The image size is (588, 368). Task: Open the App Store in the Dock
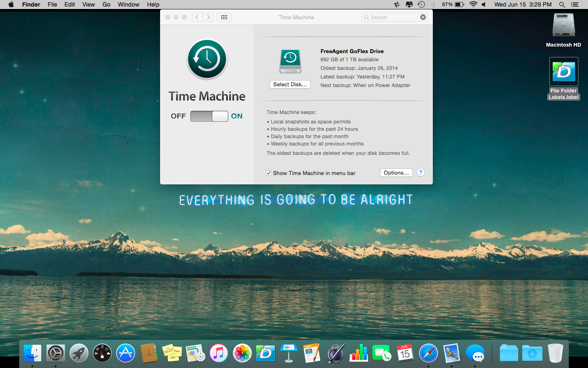pos(125,352)
